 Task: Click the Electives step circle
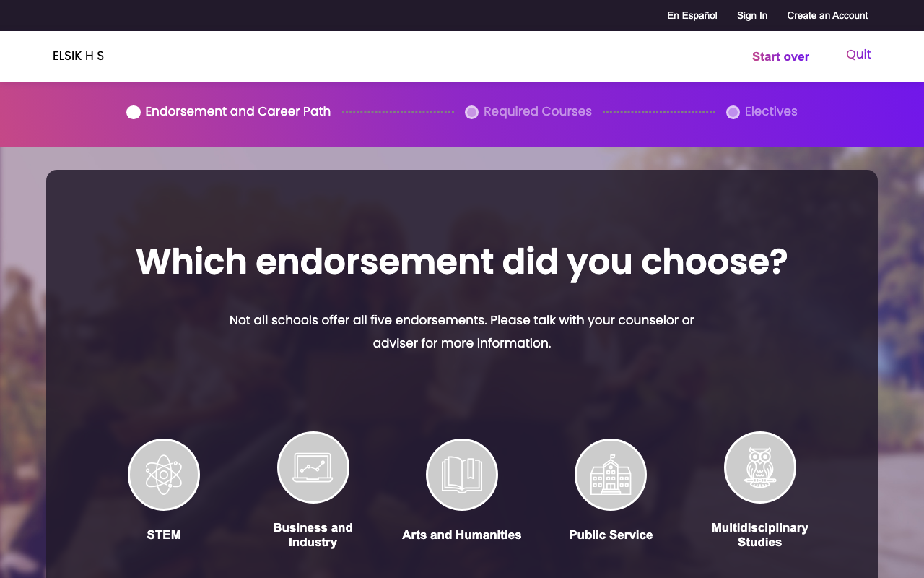733,112
